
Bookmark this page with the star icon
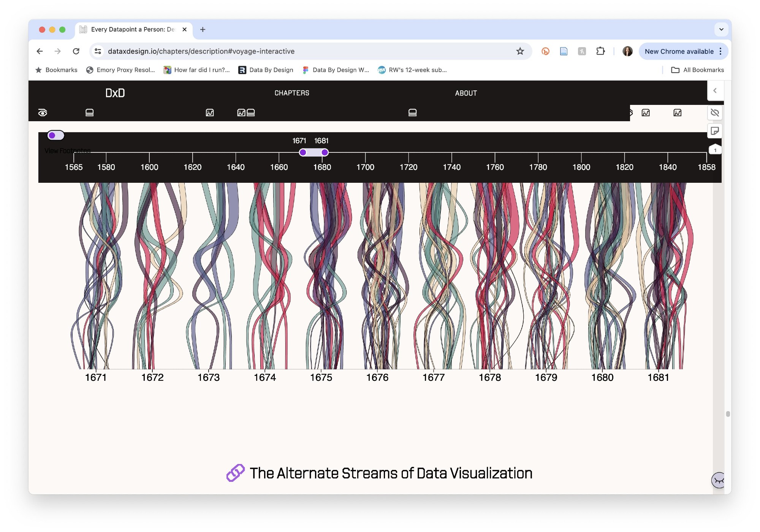(x=520, y=51)
